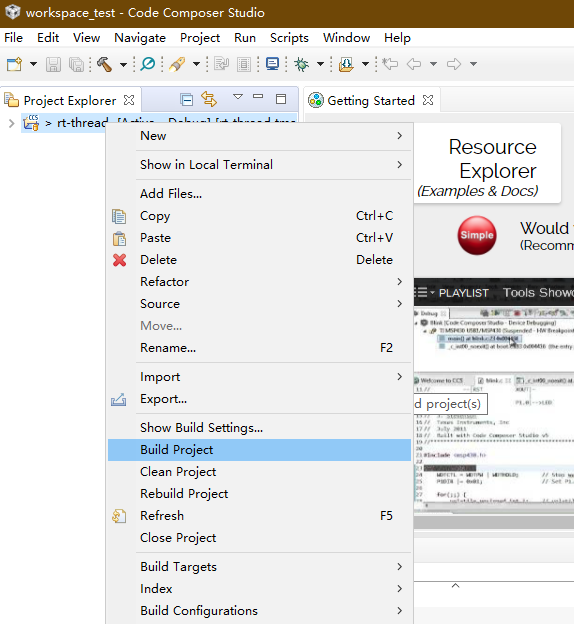Click the Save All toolbar icon
574x624 pixels.
(x=76, y=64)
